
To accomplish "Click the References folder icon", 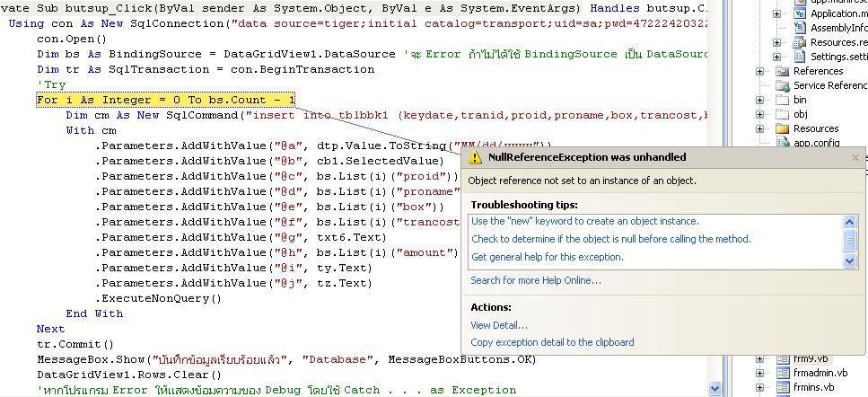I will click(782, 71).
